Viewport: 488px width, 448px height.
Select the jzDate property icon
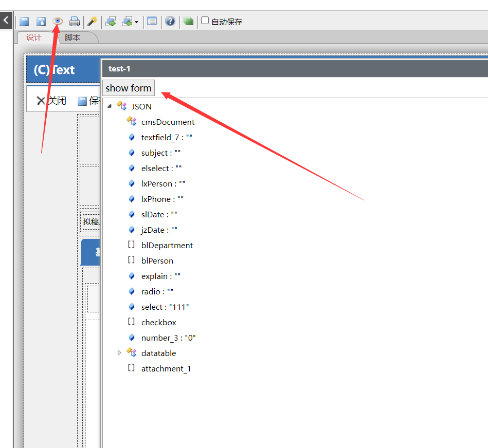tap(132, 230)
